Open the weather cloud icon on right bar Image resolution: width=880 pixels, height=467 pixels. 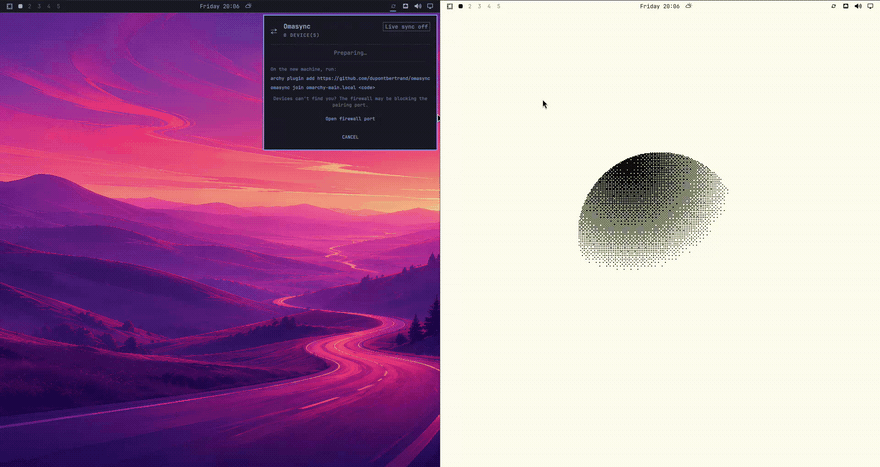click(688, 6)
